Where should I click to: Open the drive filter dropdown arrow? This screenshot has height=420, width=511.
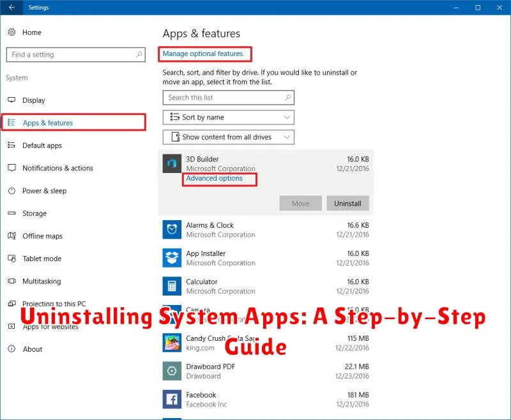[x=287, y=137]
